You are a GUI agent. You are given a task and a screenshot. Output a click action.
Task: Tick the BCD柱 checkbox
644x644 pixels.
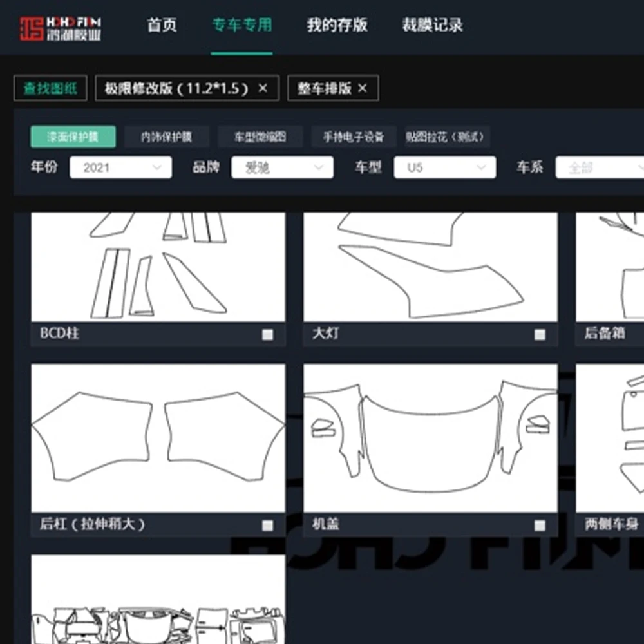click(x=267, y=335)
